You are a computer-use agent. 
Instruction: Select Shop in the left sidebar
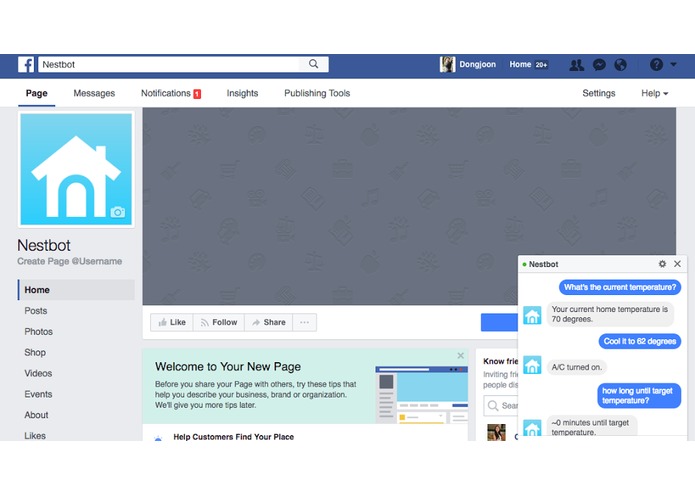coord(35,352)
